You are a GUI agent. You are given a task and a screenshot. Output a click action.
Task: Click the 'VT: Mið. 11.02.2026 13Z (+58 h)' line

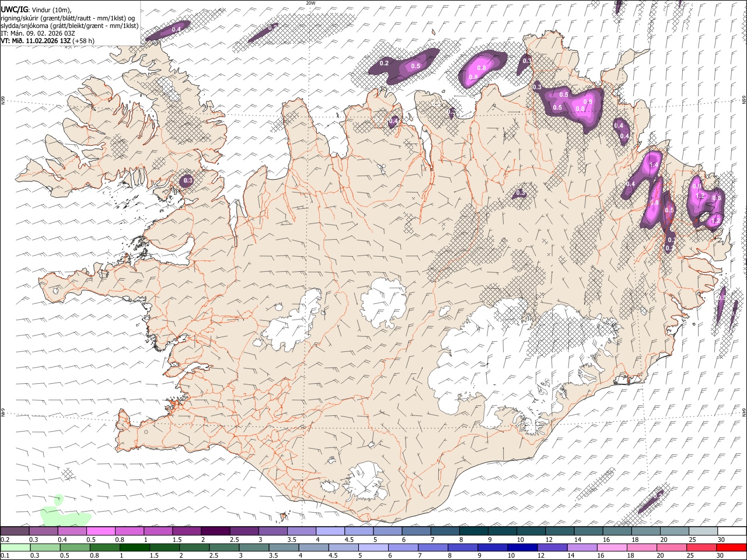[48, 41]
